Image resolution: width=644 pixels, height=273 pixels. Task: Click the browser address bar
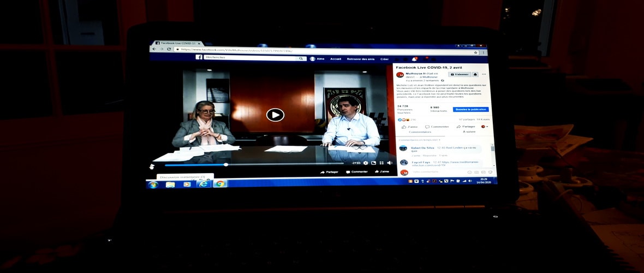[x=326, y=51]
